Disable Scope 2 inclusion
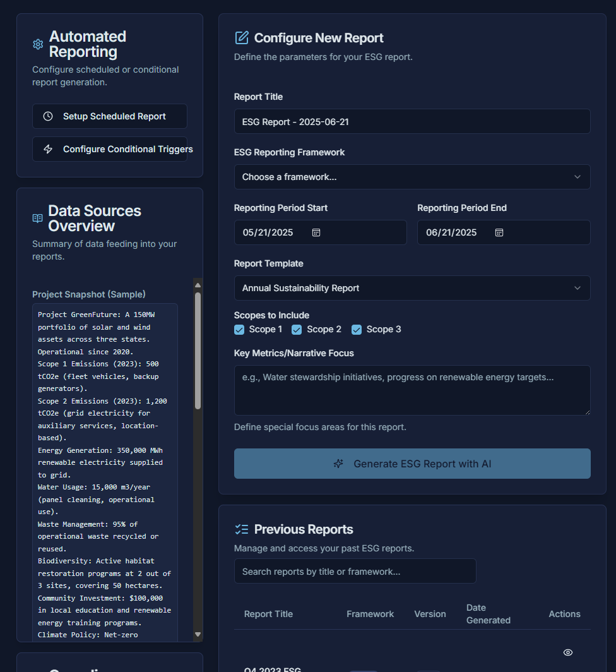Viewport: 616px width, 672px height. [297, 329]
